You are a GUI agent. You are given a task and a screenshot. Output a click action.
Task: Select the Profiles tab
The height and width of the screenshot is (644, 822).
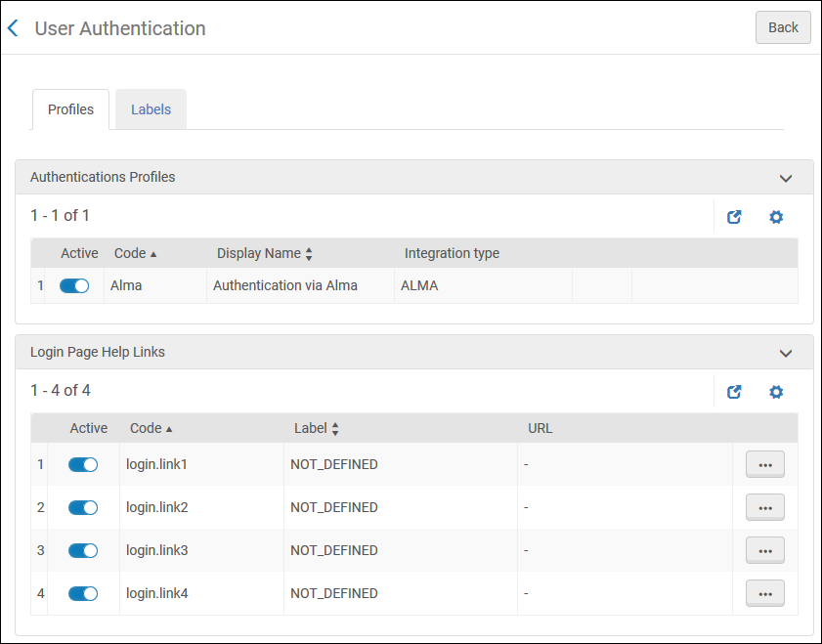tap(70, 109)
